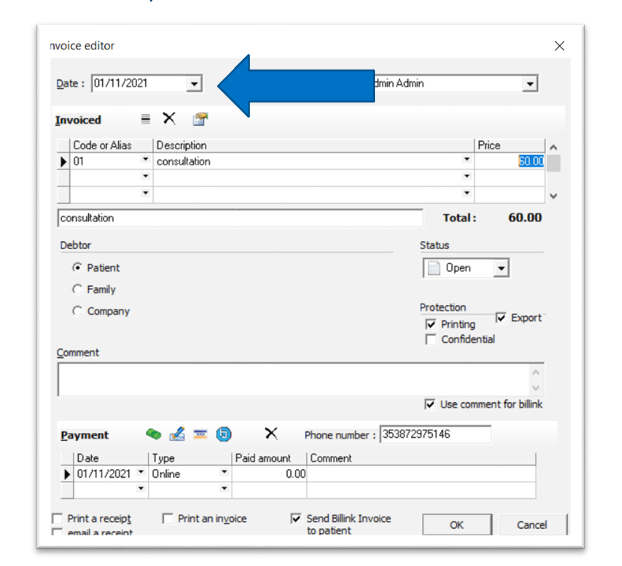Open the invoice Date dropdown
The width and height of the screenshot is (622, 566).
point(194,84)
